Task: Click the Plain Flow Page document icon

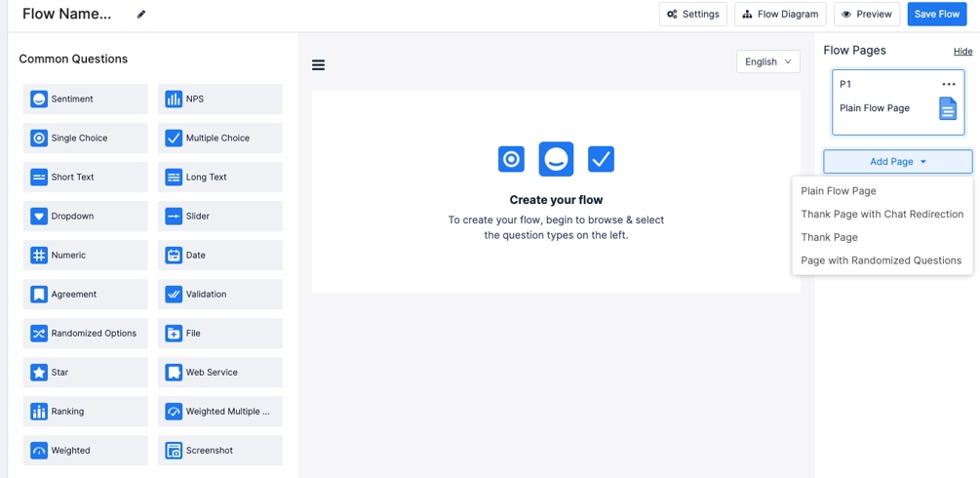Action: (x=948, y=108)
